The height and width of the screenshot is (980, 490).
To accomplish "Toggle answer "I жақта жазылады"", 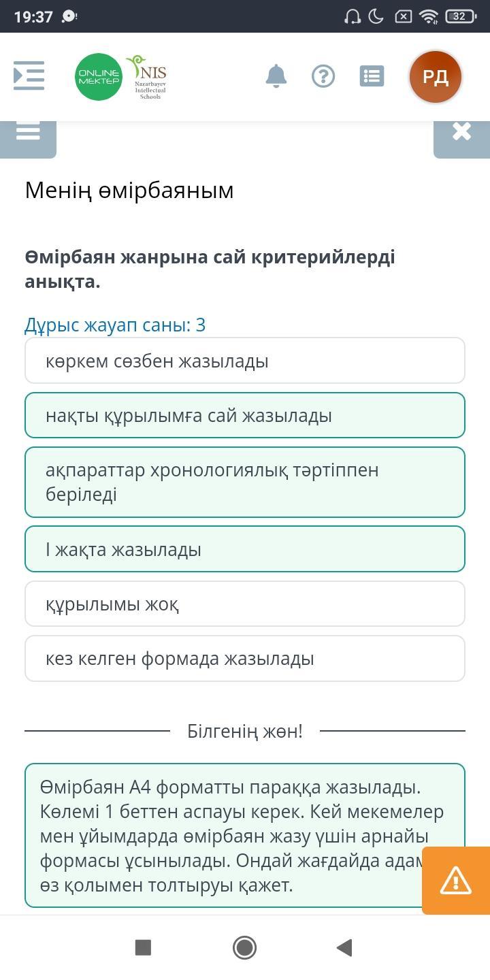I will pos(245,549).
